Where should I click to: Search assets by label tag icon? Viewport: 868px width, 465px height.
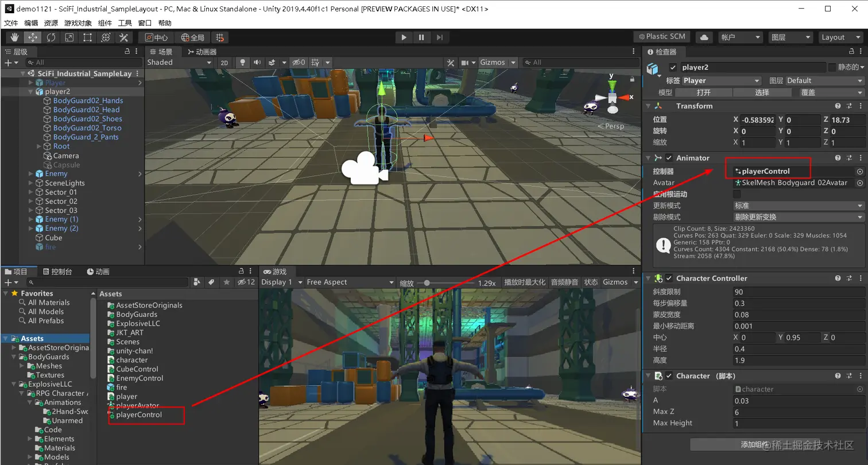[x=212, y=282]
